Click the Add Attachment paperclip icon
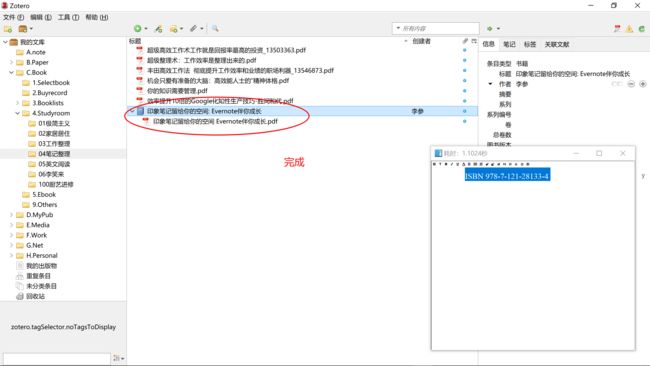The width and height of the screenshot is (650, 366). pyautogui.click(x=193, y=28)
